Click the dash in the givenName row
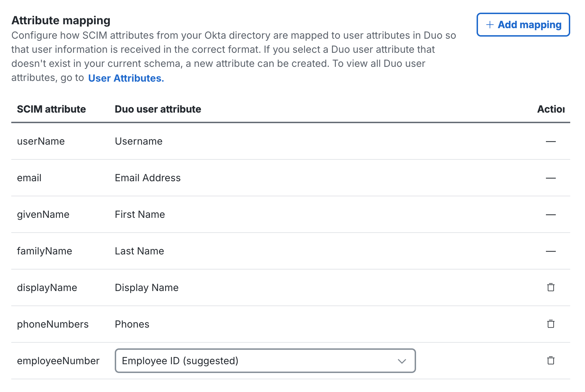The height and width of the screenshot is (392, 585). (x=551, y=215)
